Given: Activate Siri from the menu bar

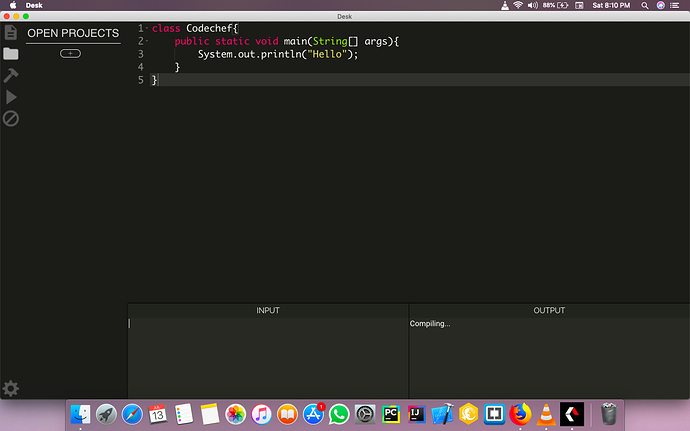Looking at the screenshot, I should [661, 5].
